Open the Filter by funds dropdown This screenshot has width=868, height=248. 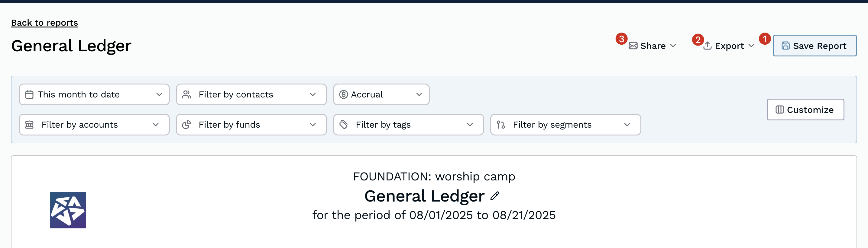(251, 125)
